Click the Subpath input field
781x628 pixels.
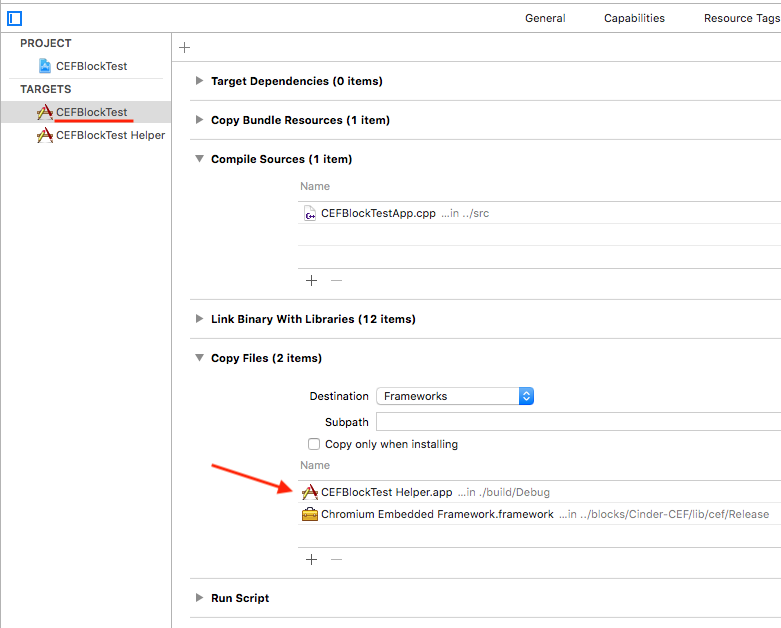click(578, 422)
